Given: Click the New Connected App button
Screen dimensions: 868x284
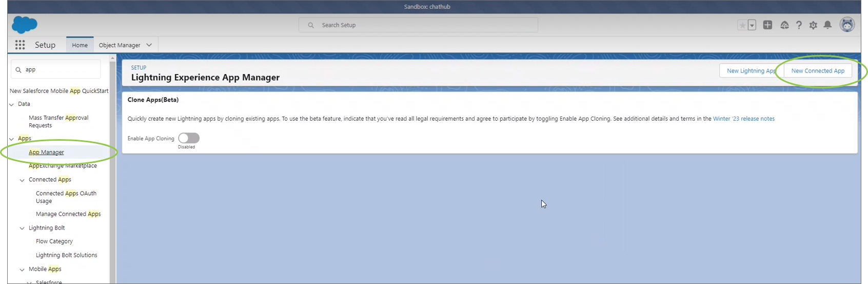Looking at the screenshot, I should [x=817, y=71].
